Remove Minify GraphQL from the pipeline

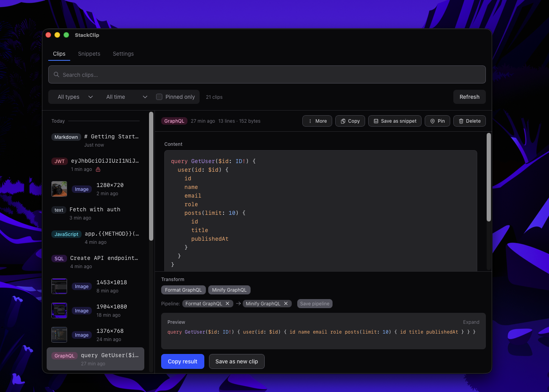coord(286,303)
